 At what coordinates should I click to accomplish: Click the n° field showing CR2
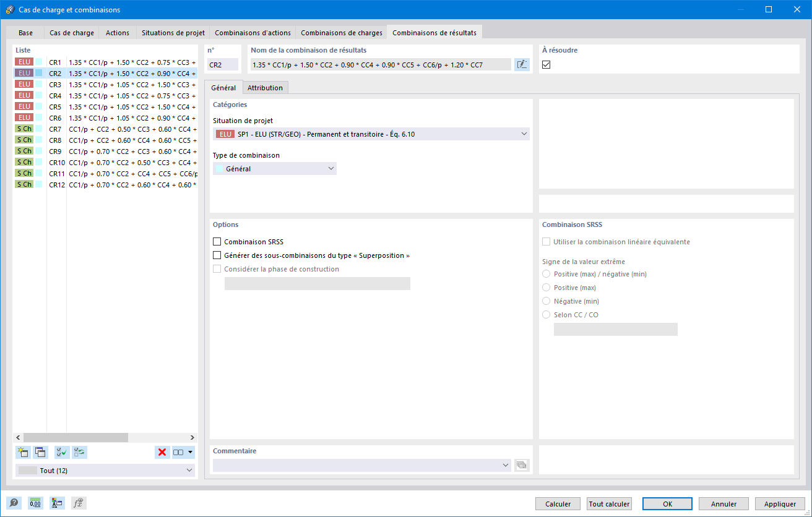(222, 64)
